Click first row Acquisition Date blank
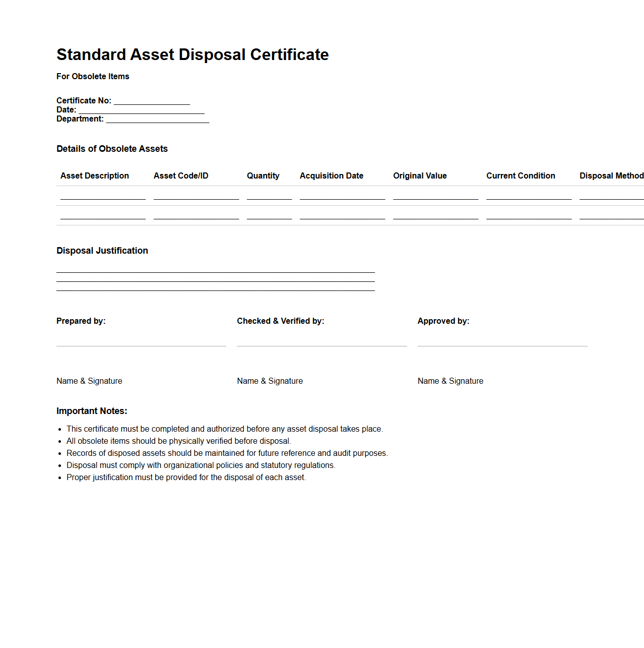644x648 pixels. tap(342, 196)
